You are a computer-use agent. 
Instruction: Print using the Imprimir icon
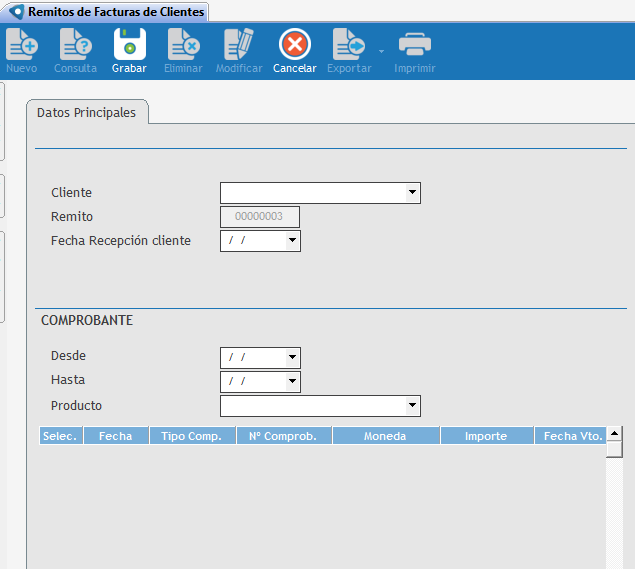415,45
